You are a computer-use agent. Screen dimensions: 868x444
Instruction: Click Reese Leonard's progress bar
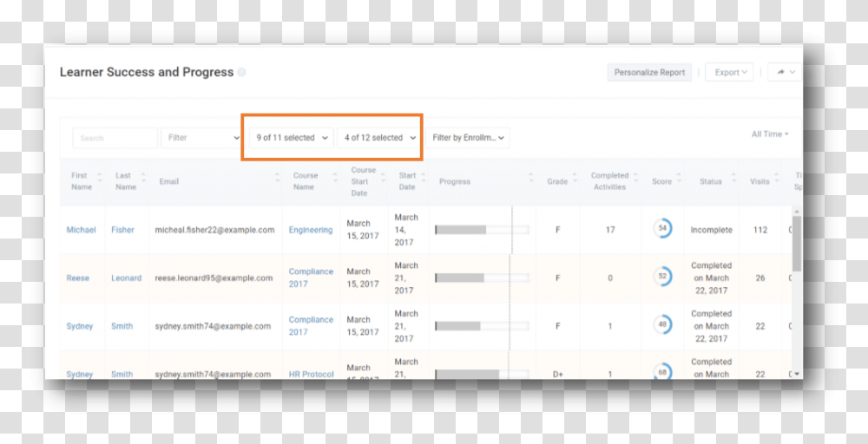click(482, 278)
